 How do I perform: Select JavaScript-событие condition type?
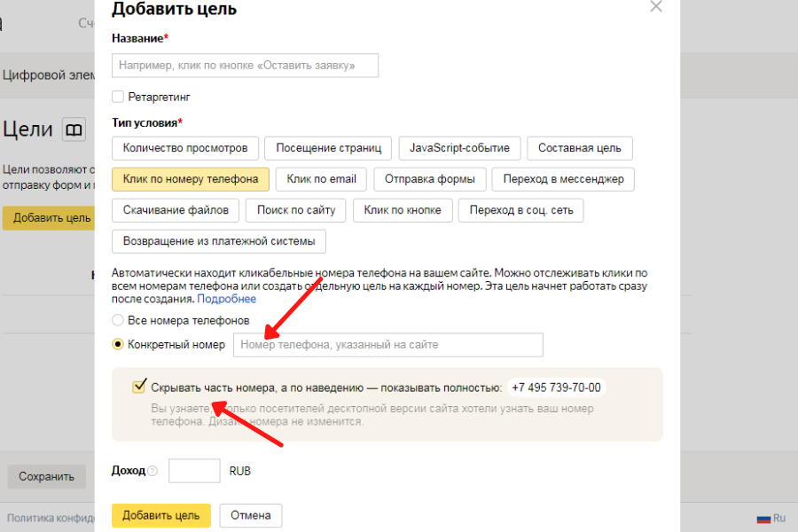tap(458, 148)
